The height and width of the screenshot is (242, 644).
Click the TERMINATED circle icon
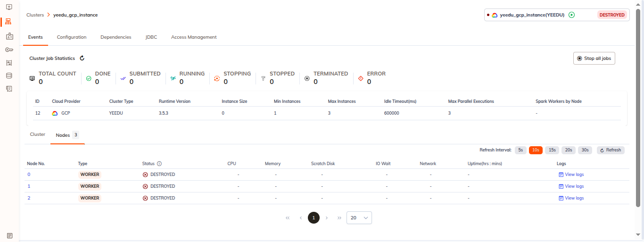(307, 78)
